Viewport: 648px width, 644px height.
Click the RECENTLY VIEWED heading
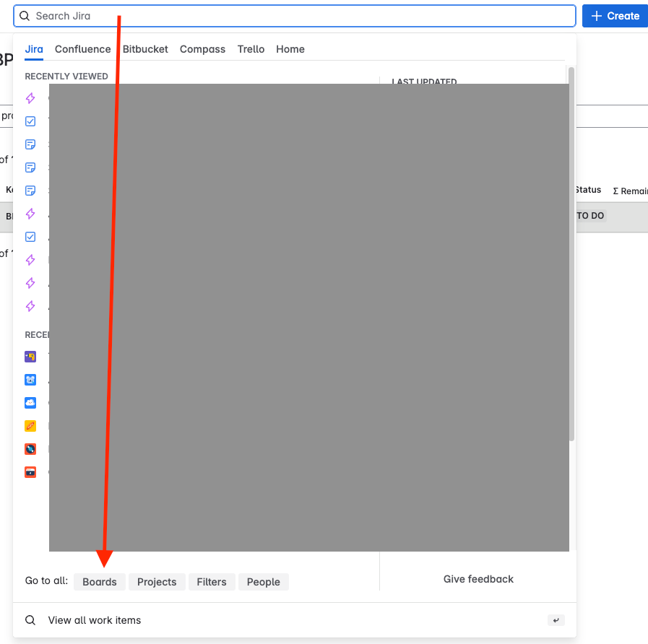(x=66, y=77)
